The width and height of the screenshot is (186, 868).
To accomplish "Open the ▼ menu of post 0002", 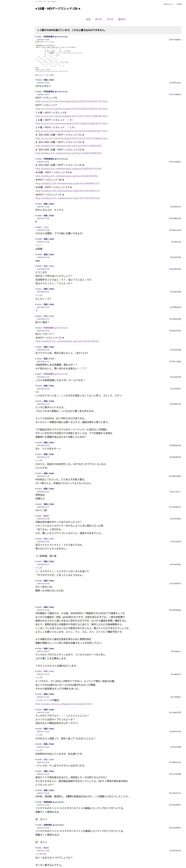I will click(x=36, y=80).
